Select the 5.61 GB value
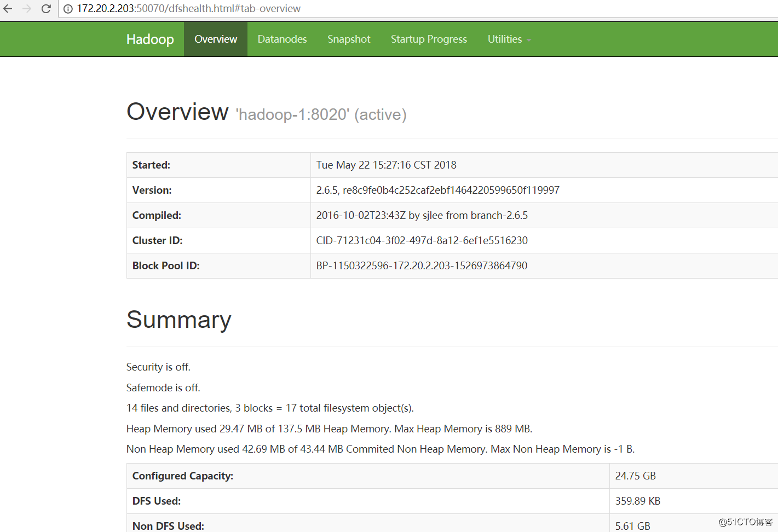 632,526
